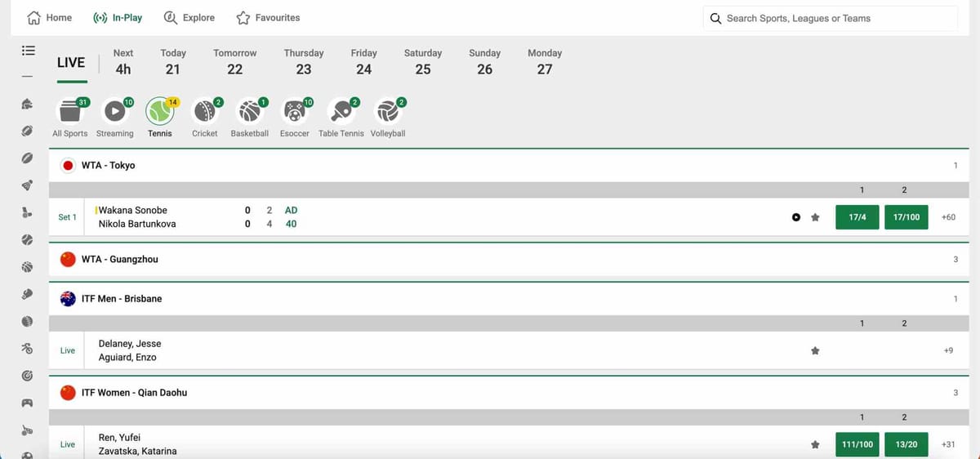Show events for Thursday 23

pyautogui.click(x=304, y=62)
